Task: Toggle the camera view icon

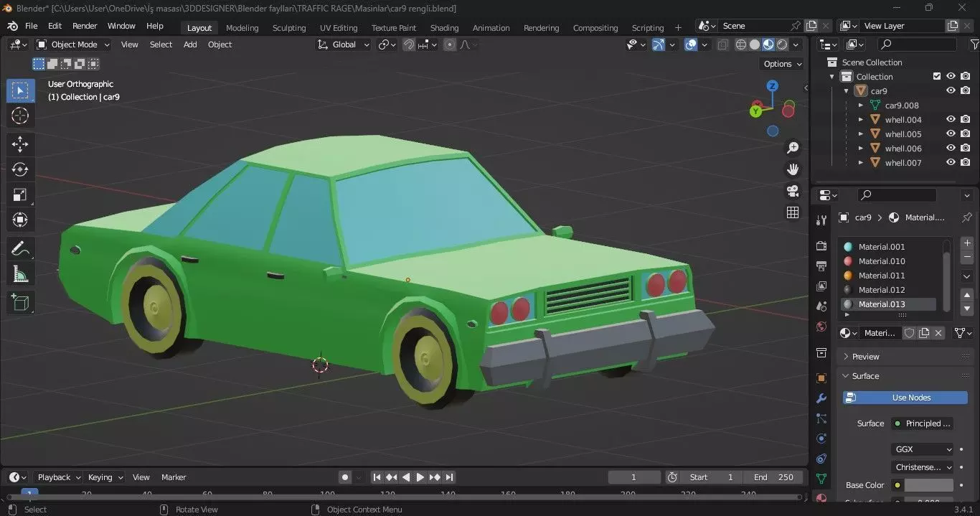Action: [793, 191]
